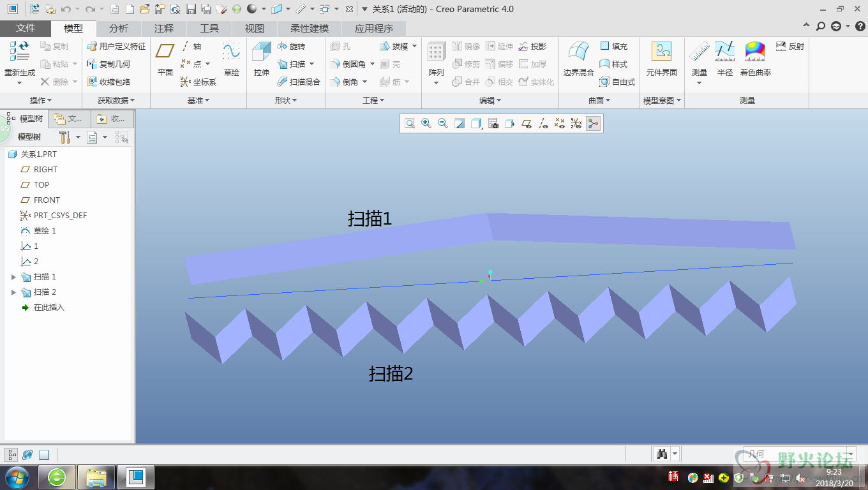Expand the 工程 group dropdown
The width and height of the screenshot is (868, 490).
373,101
